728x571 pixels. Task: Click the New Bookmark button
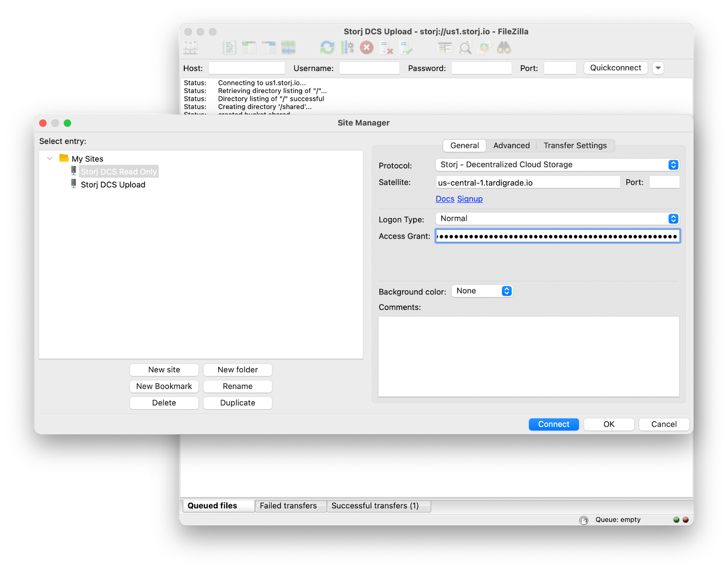[164, 386]
